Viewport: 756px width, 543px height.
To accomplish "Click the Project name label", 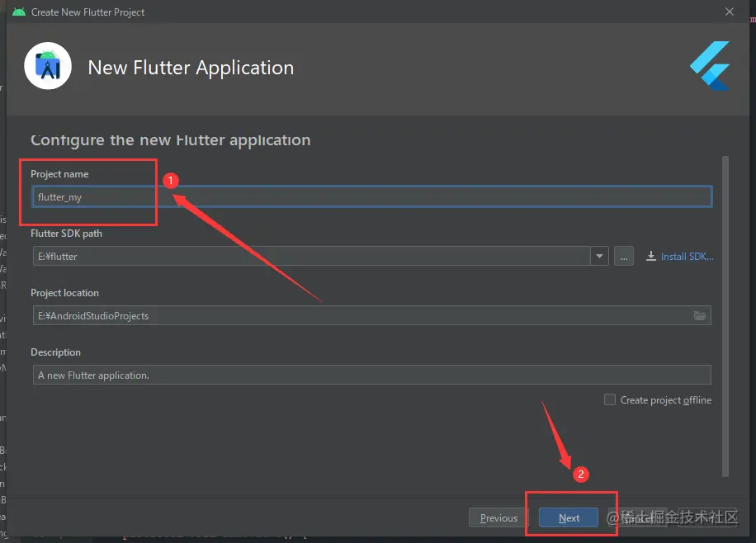I will point(59,173).
